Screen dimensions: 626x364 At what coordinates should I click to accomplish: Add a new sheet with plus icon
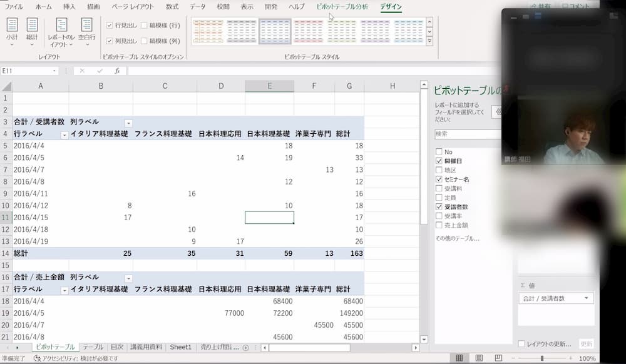[x=245, y=347]
